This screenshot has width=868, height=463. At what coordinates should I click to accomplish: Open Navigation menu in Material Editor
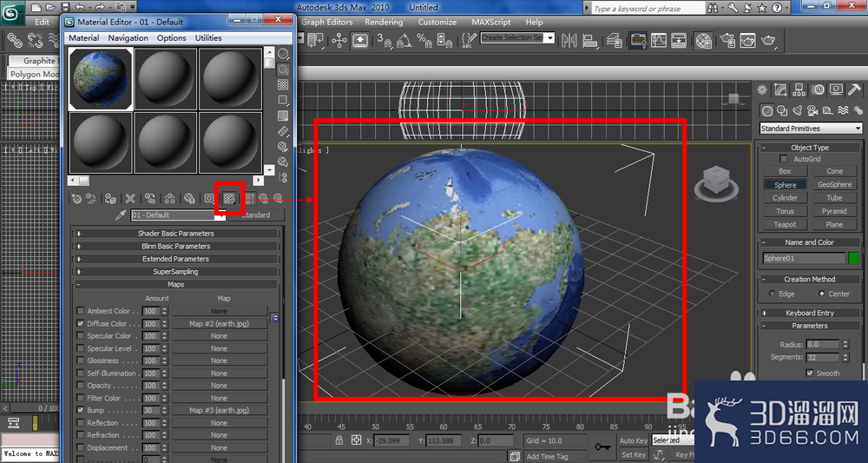(x=128, y=37)
